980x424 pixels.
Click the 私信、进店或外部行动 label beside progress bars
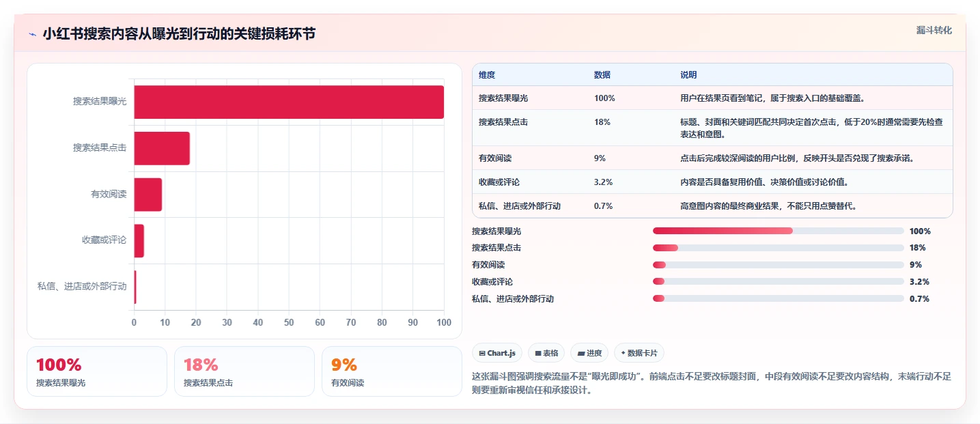(x=513, y=298)
